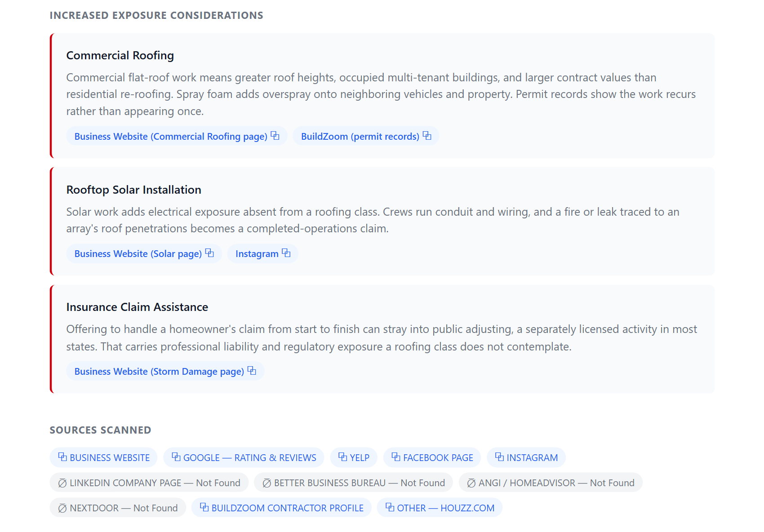
Task: Click external icon after Commercial Roofing page
Action: click(275, 136)
